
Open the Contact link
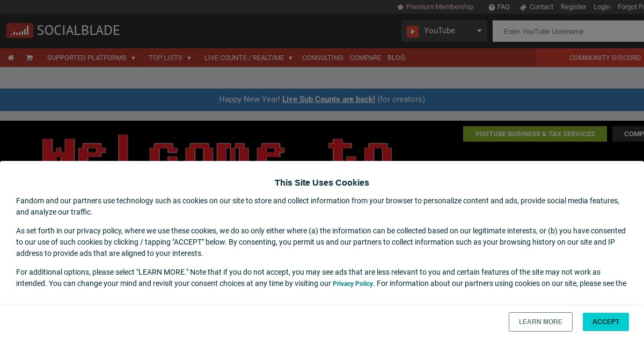point(541,7)
